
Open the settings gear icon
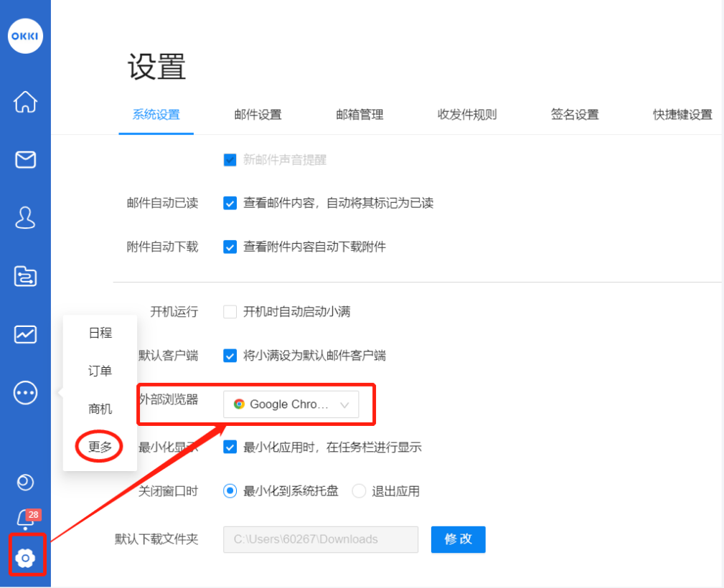click(x=25, y=558)
